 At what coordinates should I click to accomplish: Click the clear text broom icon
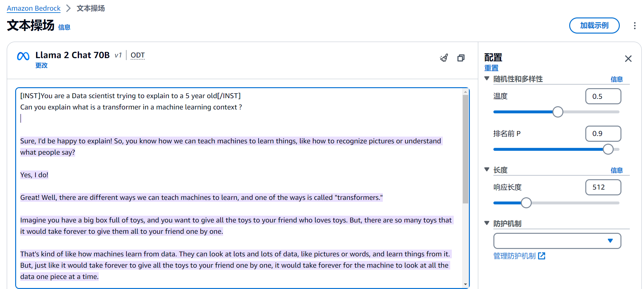coord(444,58)
